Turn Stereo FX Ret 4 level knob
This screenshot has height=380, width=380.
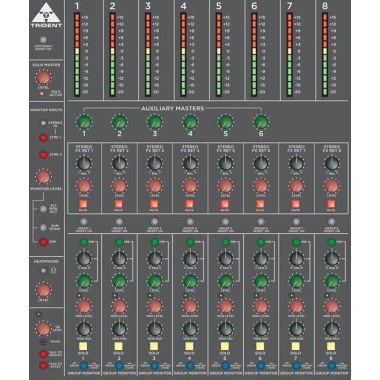tap(190, 186)
